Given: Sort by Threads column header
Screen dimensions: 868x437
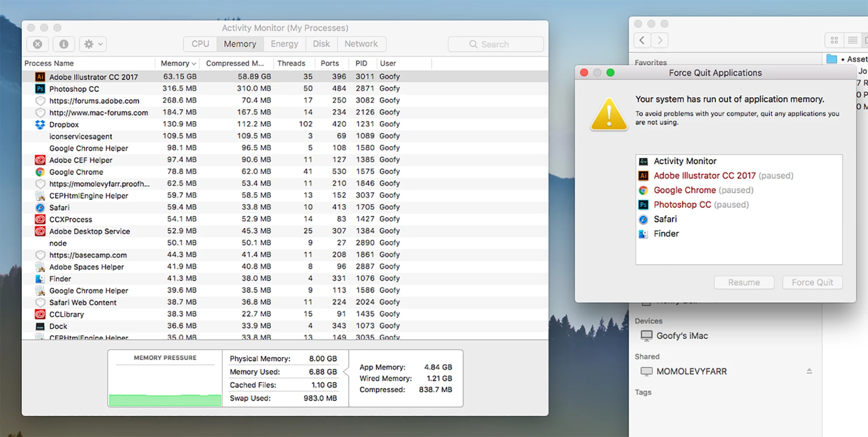Looking at the screenshot, I should pyautogui.click(x=293, y=63).
